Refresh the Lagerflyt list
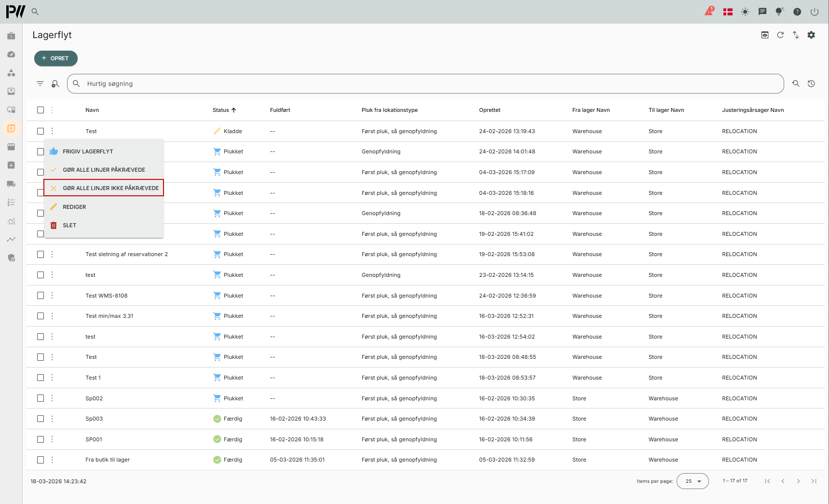Screen dimensions: 829x504 [x=780, y=35]
